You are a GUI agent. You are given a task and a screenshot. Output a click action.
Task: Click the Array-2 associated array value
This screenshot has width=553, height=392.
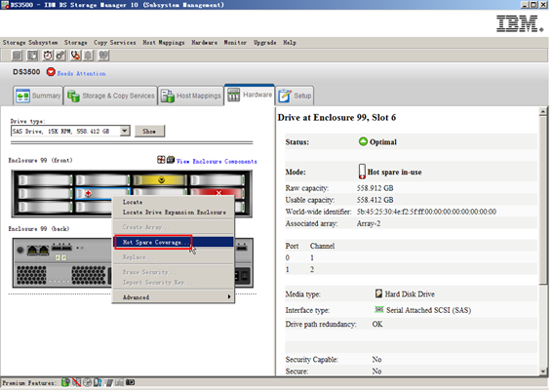point(369,223)
